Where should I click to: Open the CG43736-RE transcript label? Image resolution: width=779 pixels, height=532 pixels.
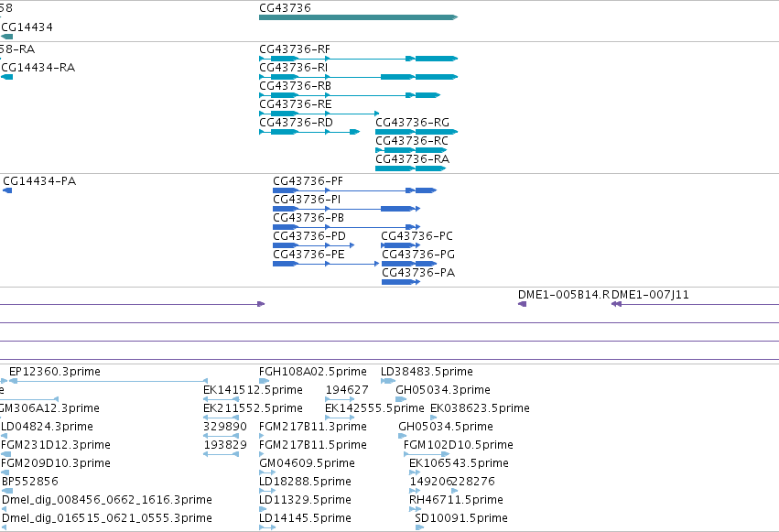pos(296,104)
